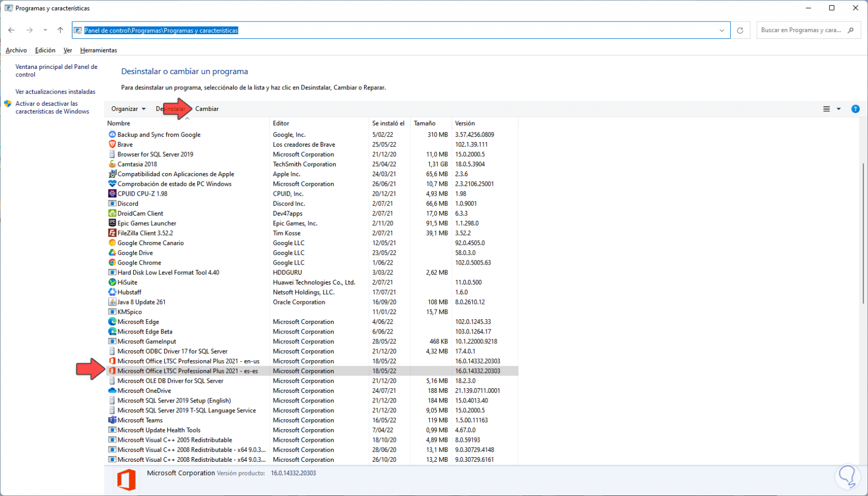Click the Microsoft OneDrive cloud icon
This screenshot has height=496, width=868.
click(x=112, y=391)
